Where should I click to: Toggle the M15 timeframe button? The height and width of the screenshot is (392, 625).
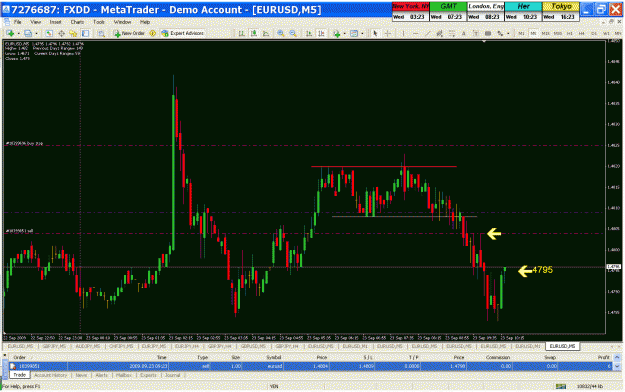[x=545, y=33]
